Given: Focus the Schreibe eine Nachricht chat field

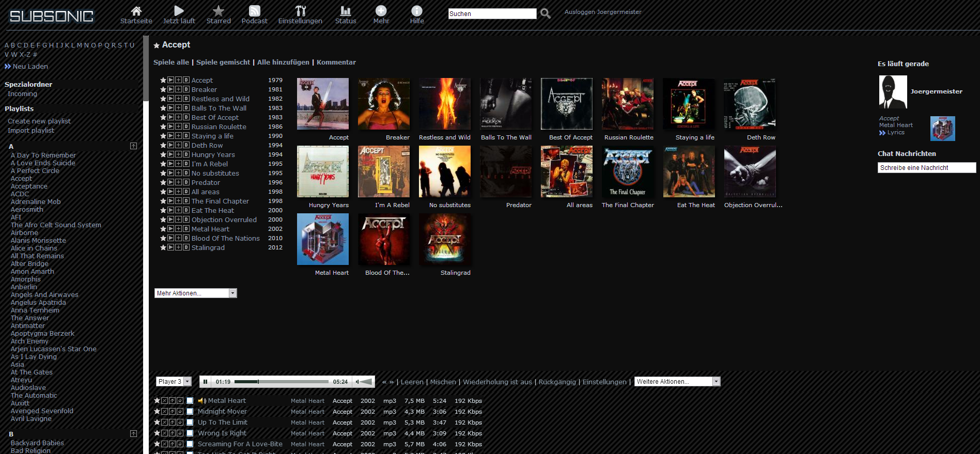Looking at the screenshot, I should [x=927, y=168].
